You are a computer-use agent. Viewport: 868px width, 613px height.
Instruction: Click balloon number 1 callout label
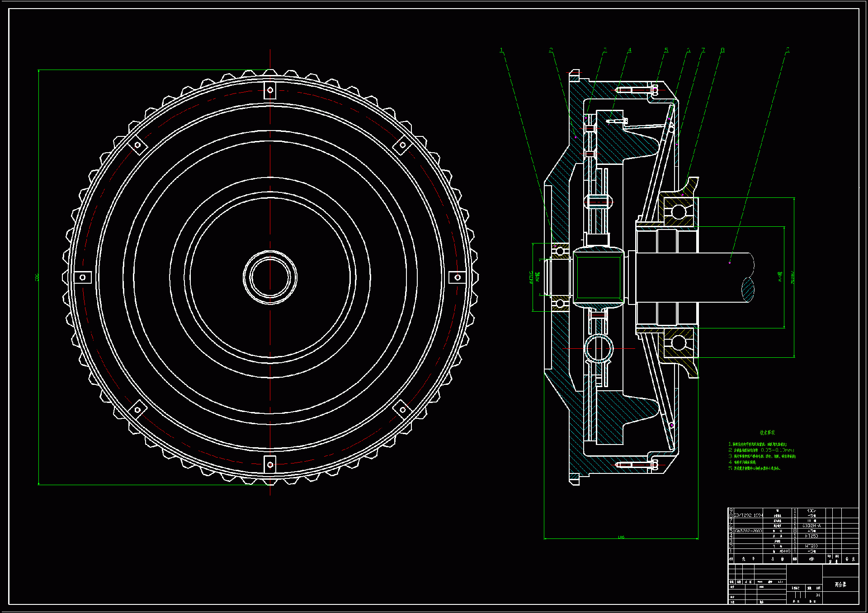pyautogui.click(x=501, y=50)
